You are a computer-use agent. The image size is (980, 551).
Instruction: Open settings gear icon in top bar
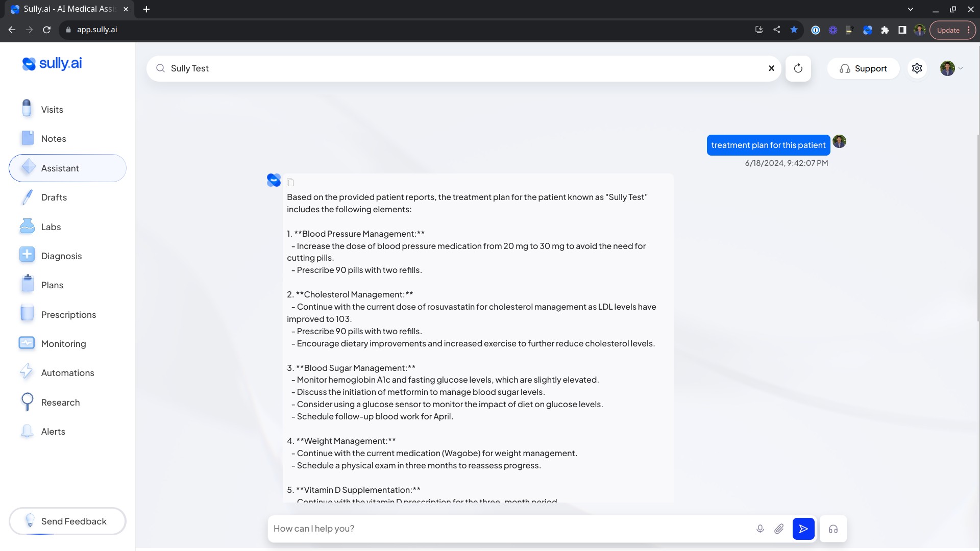917,68
